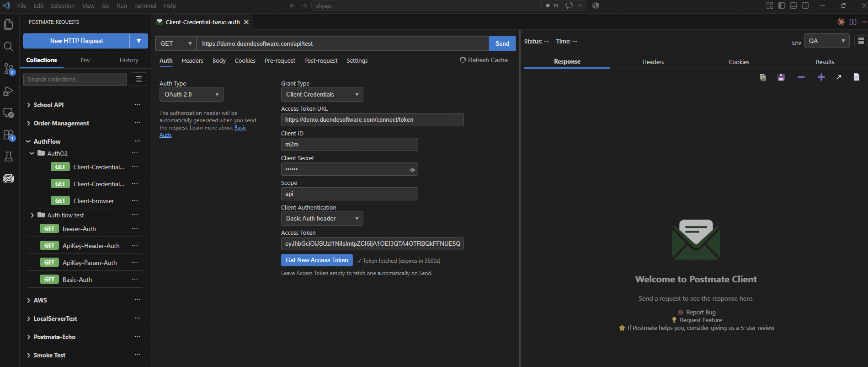
Task: Click the collections hamburger menu button
Action: click(x=139, y=79)
